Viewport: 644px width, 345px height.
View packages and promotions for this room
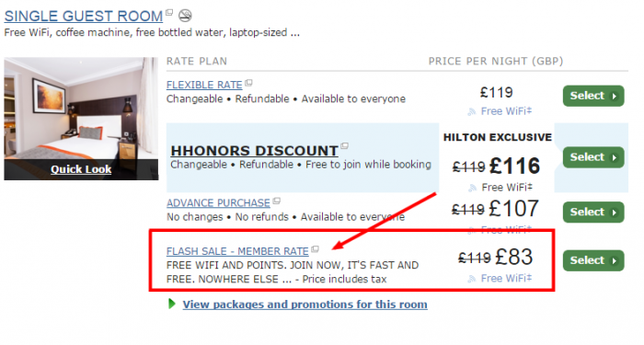point(305,305)
